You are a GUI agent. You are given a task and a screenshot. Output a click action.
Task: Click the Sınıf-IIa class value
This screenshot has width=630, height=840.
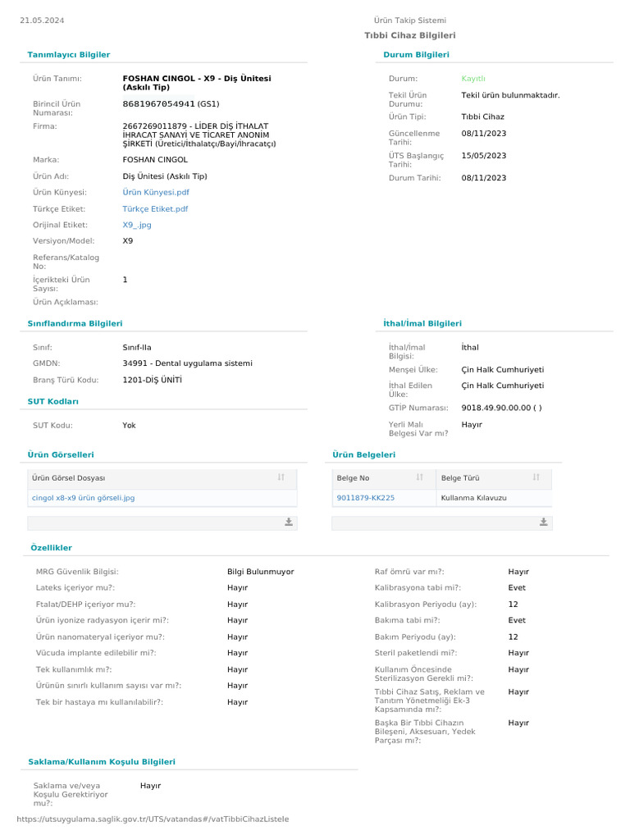pos(137,347)
